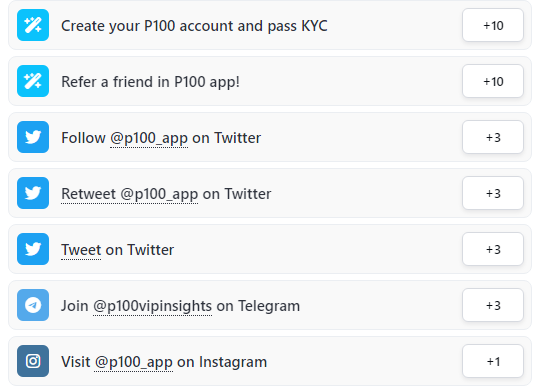Click the magic wand icon beside Refer a friend
This screenshot has width=540, height=392.
[33, 81]
